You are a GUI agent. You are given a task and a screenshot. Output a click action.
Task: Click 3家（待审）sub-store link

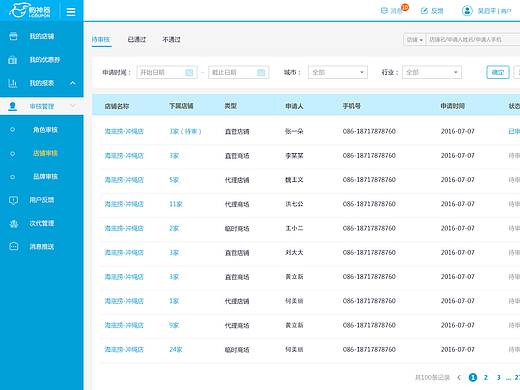[185, 131]
